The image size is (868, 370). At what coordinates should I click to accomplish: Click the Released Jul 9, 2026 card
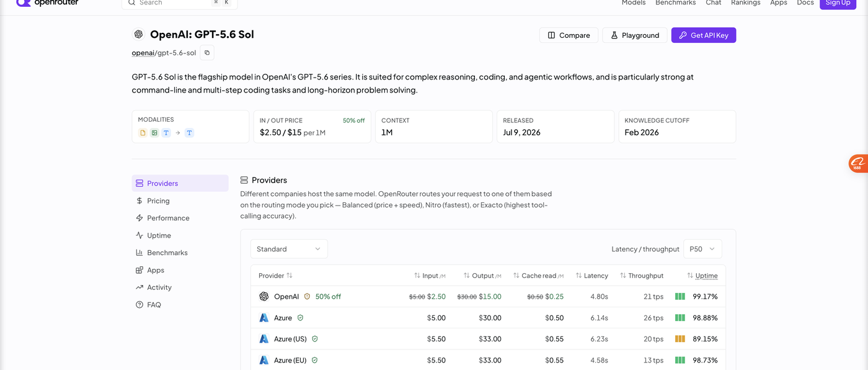pyautogui.click(x=556, y=127)
